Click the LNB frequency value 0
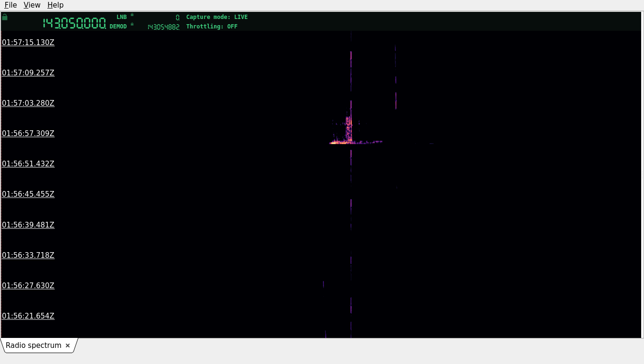This screenshot has height=364, width=644. pos(178,18)
